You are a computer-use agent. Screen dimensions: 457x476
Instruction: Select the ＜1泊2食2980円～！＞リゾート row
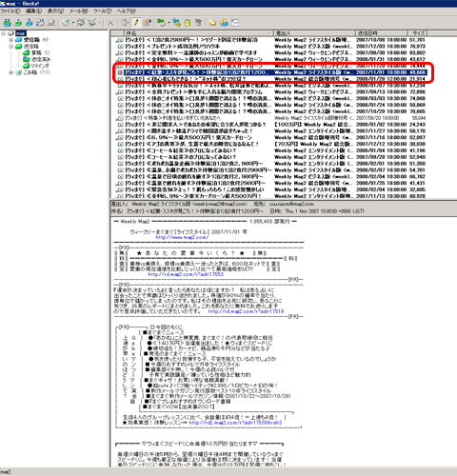point(270,40)
